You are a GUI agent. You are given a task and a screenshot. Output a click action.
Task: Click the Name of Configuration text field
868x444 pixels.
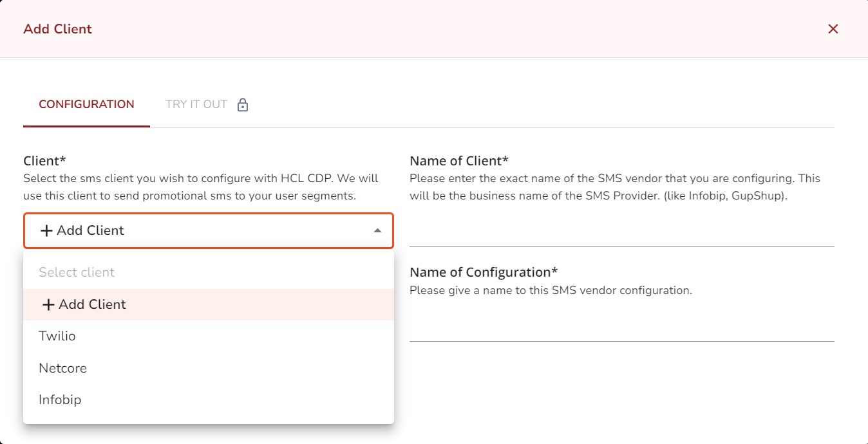click(621, 326)
